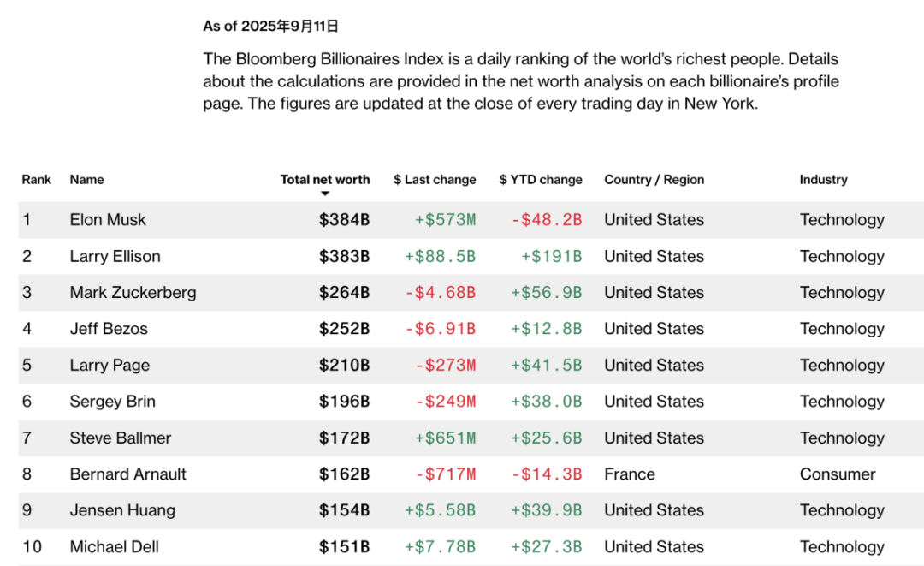This screenshot has width=924, height=566.
Task: Sort table by Rank column header
Action: tap(37, 180)
